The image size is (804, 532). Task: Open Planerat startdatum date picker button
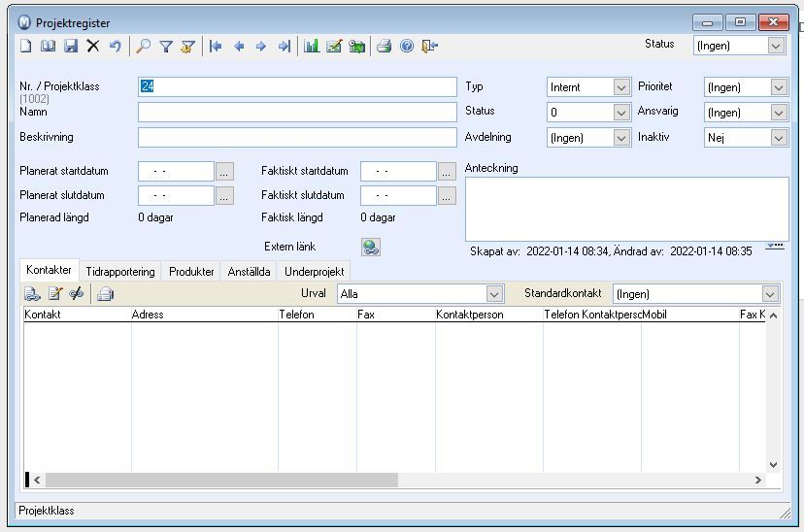coord(224,171)
